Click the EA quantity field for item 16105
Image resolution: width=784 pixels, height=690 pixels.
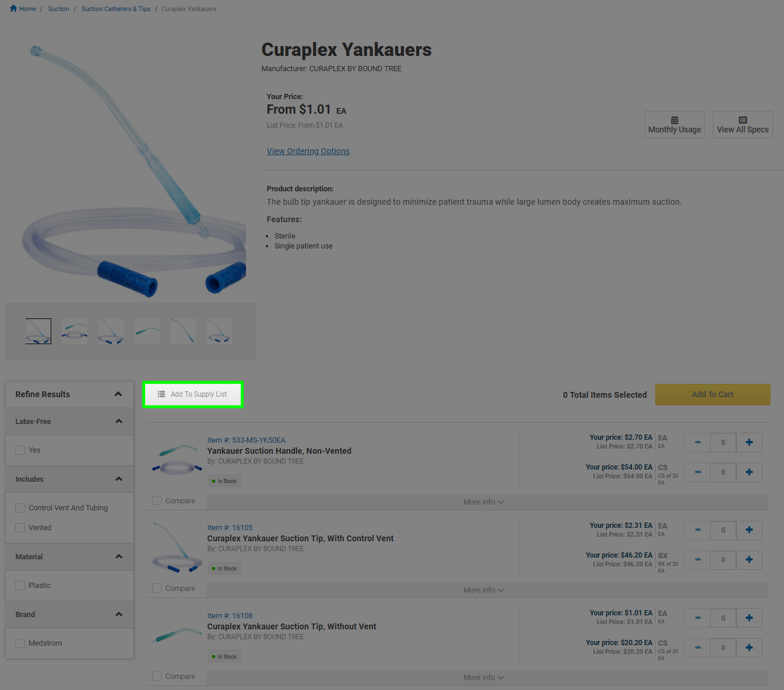pyautogui.click(x=723, y=530)
